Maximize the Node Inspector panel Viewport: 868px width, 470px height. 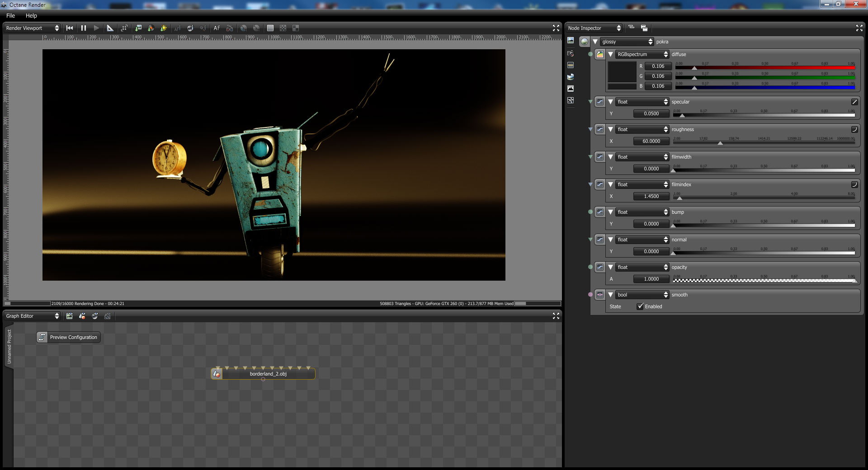click(859, 28)
